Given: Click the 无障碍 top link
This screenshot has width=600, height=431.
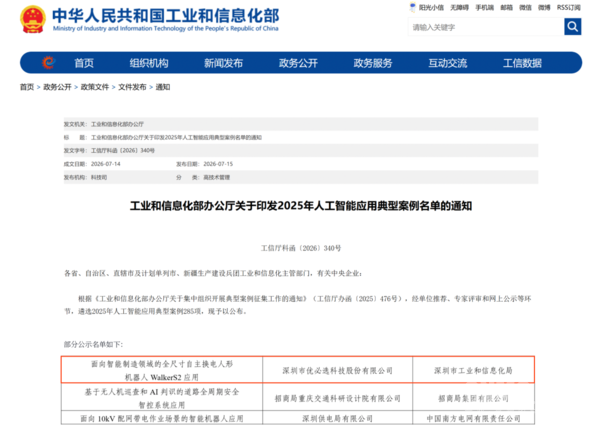Looking at the screenshot, I should 459,8.
